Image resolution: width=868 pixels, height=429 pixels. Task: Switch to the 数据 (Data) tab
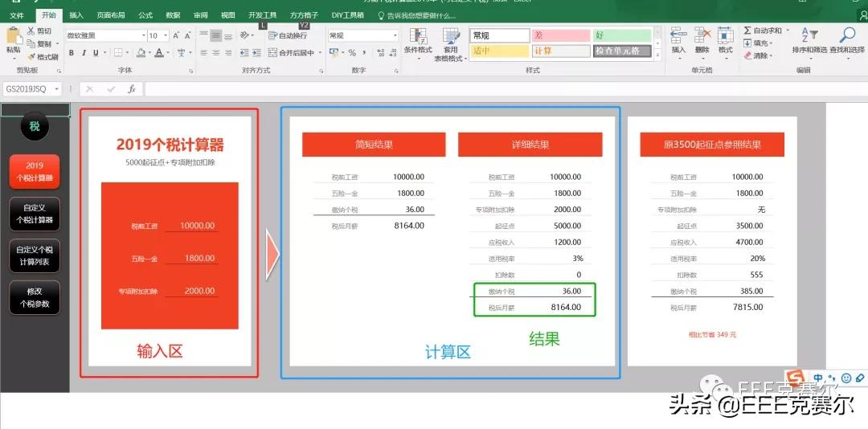point(173,15)
